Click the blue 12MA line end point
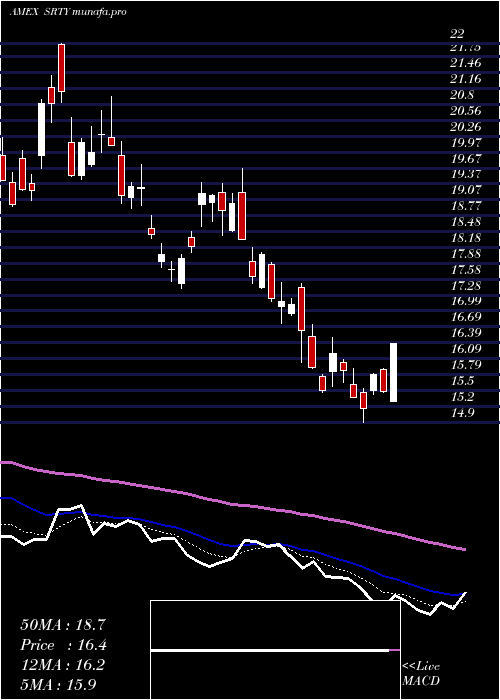This screenshot has height=700, width=500. click(464, 594)
